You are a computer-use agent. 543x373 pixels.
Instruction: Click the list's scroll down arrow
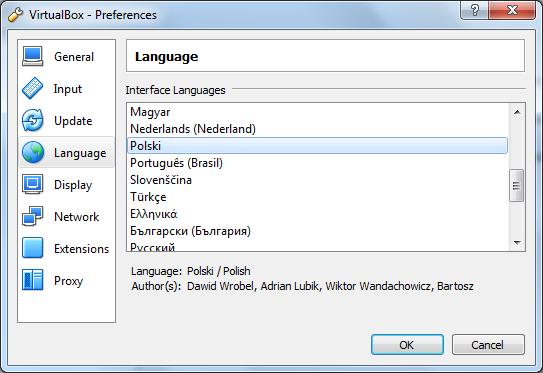(517, 243)
